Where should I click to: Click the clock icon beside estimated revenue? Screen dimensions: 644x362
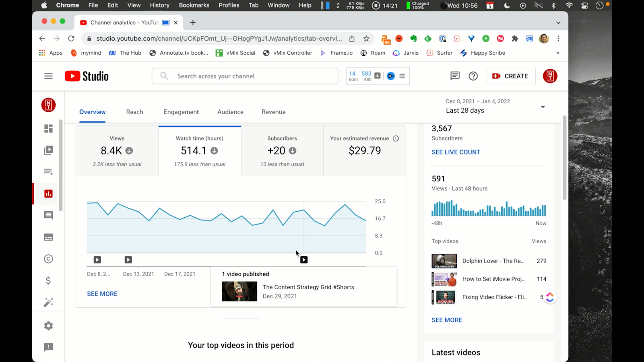(396, 138)
